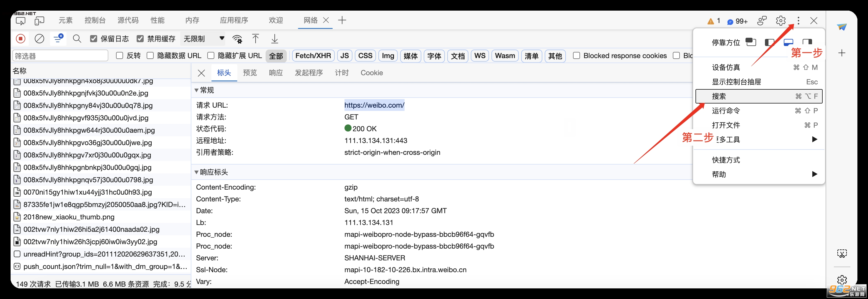Choose 显示控制台抽屉 menu item
This screenshot has width=868, height=299.
(759, 82)
